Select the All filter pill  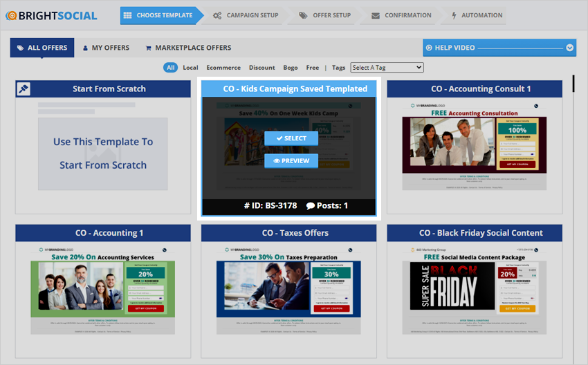[170, 68]
